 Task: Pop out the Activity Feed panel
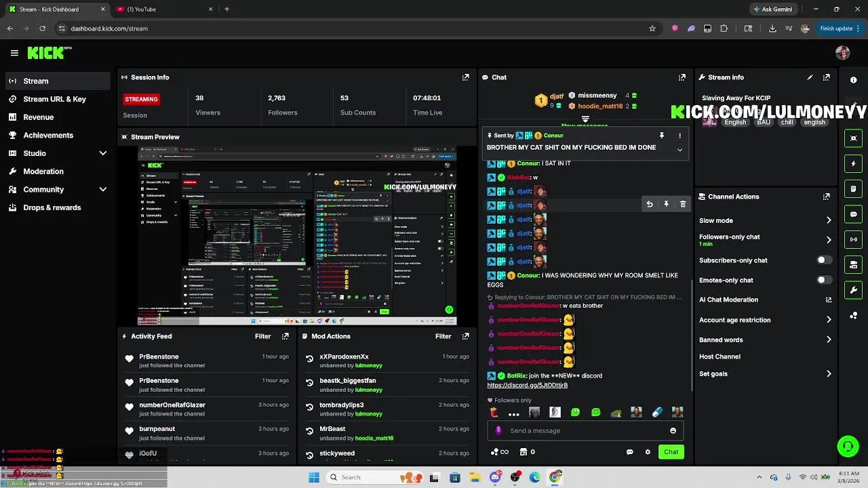(285, 336)
